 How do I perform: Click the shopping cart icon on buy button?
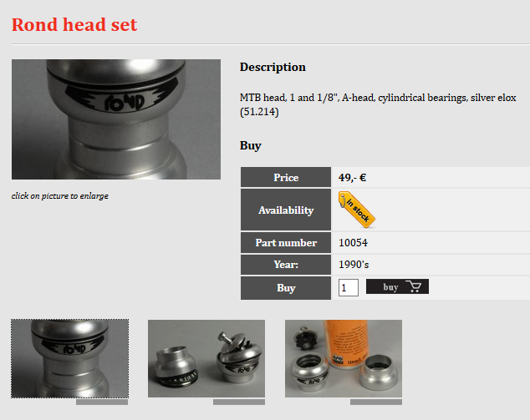pyautogui.click(x=413, y=286)
